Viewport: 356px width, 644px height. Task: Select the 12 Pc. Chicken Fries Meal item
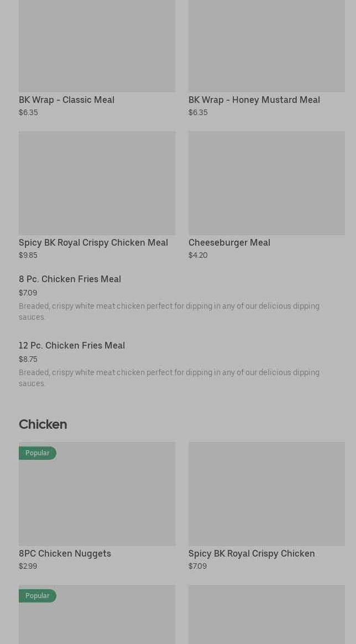(72, 345)
